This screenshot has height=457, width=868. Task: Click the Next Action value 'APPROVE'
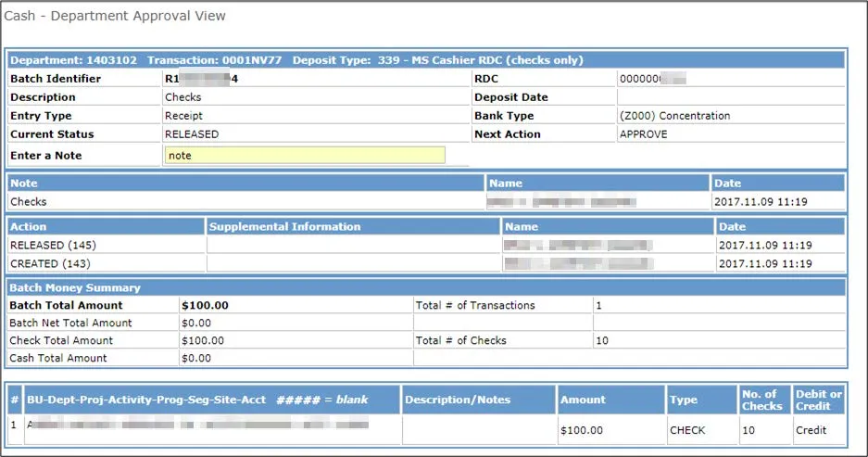pos(643,134)
